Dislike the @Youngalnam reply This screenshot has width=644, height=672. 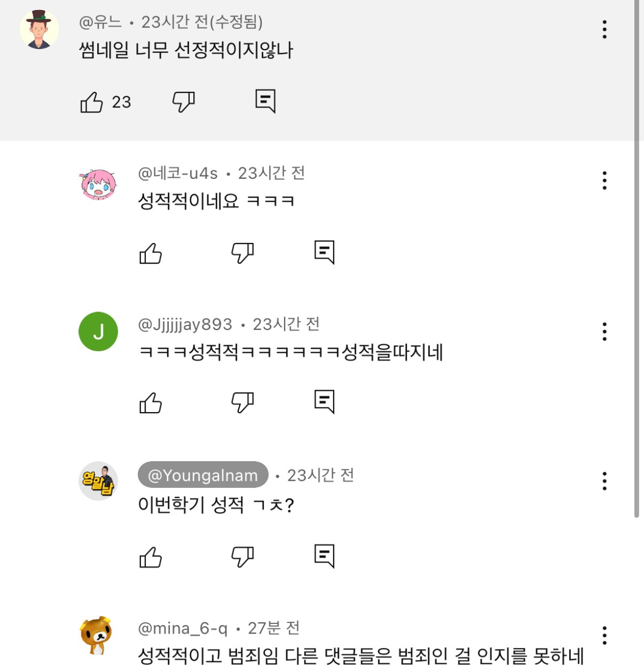pyautogui.click(x=242, y=556)
